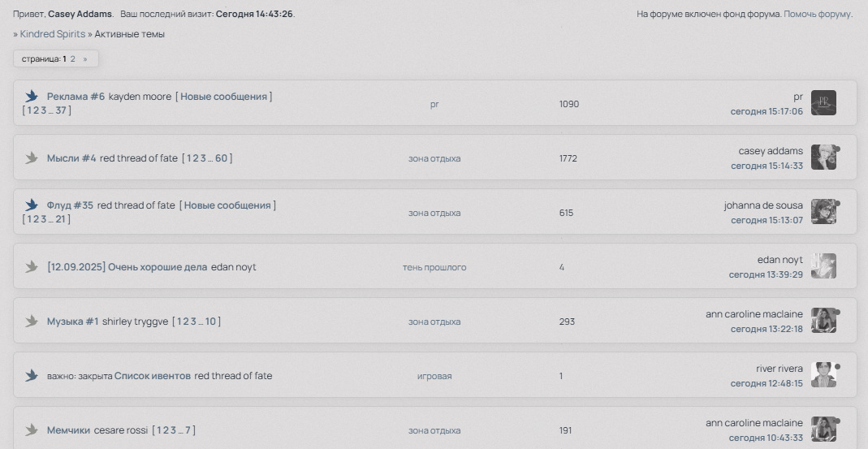Click the bird icon beside Реклама #6
Viewport: 868px width, 449px height.
32,97
